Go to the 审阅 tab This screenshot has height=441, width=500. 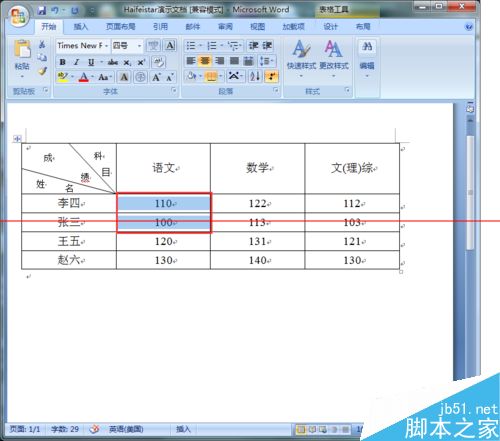[225, 27]
